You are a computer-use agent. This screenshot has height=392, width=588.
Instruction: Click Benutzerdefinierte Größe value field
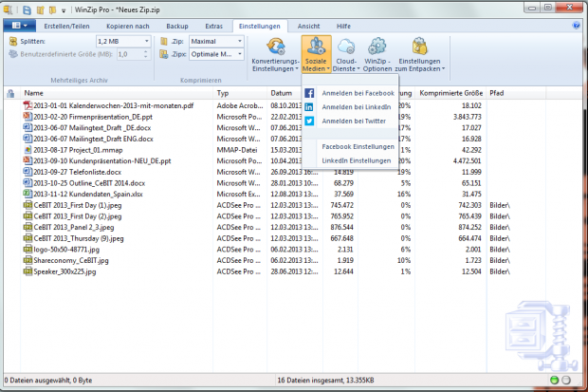click(x=129, y=54)
